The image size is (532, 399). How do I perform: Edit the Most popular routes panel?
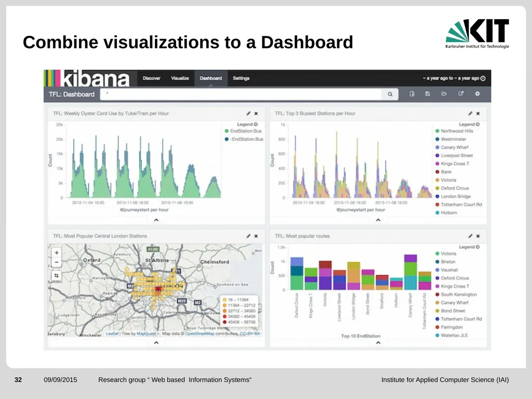470,236
